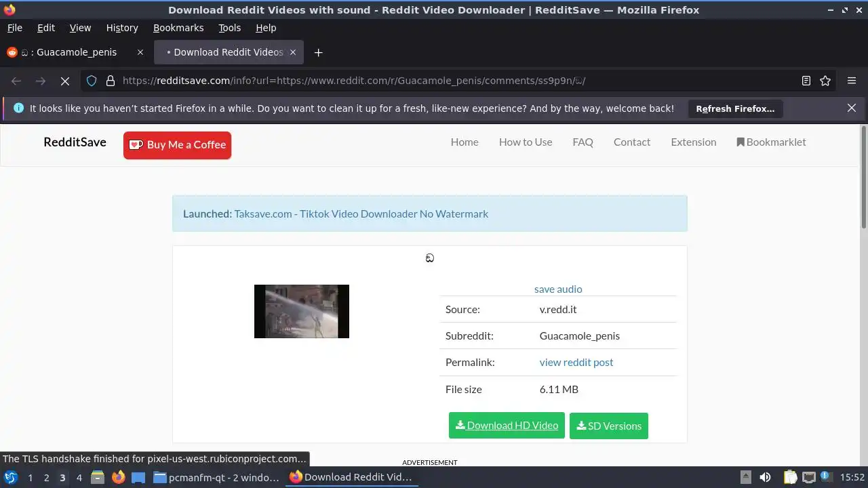868x488 pixels.
Task: Open the clipboard manager tray icon
Action: click(x=790, y=477)
